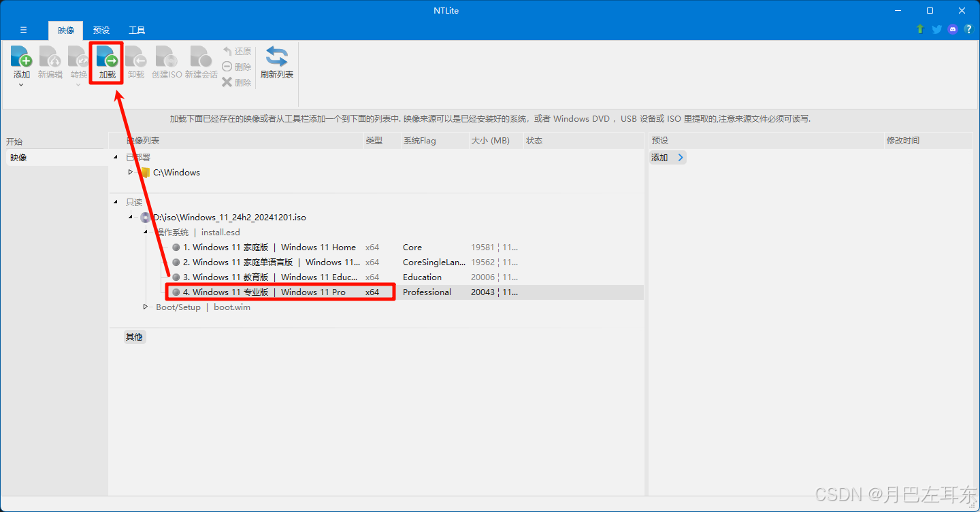Click the 修改时间 column header
The height and width of the screenshot is (512, 980).
tap(902, 141)
